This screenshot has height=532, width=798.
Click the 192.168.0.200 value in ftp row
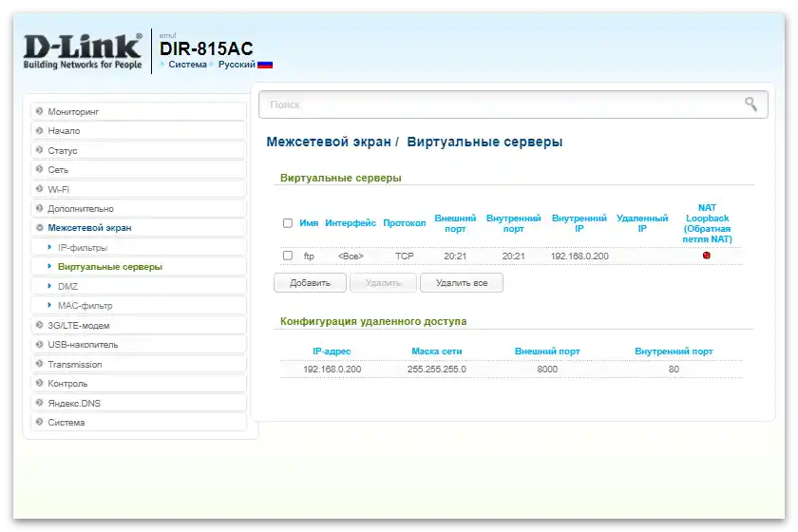click(x=579, y=256)
